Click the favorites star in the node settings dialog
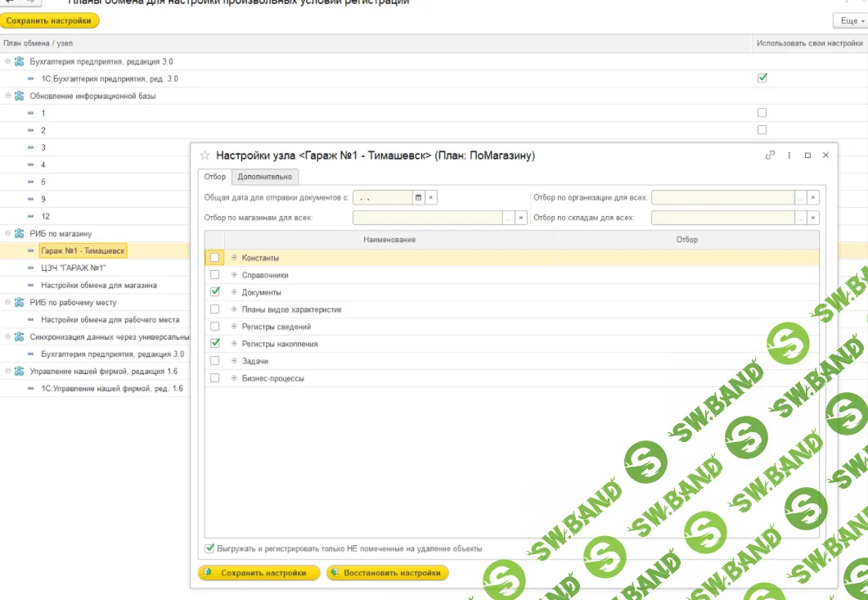Viewport: 868px width, 600px height. click(205, 156)
